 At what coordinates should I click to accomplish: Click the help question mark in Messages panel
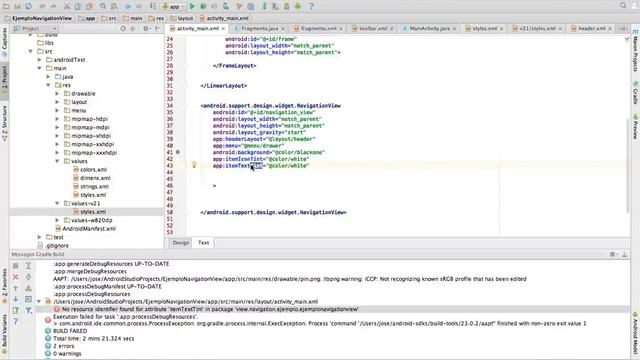(x=16, y=322)
